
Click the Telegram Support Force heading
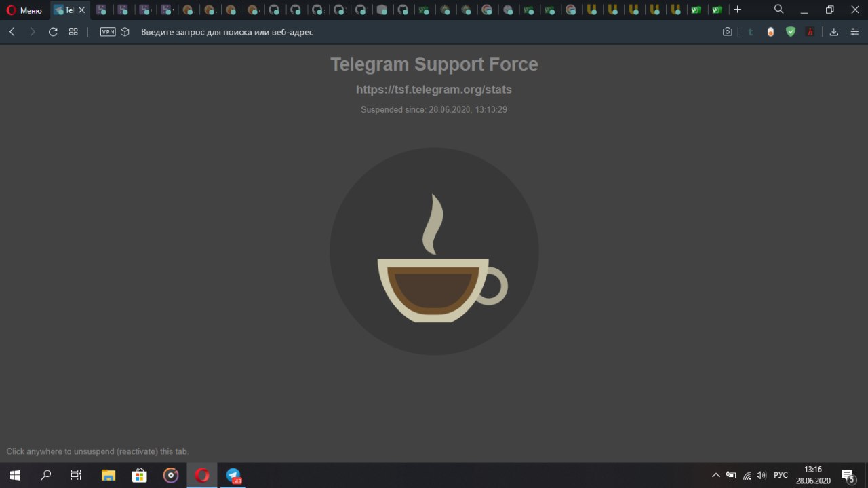click(434, 64)
